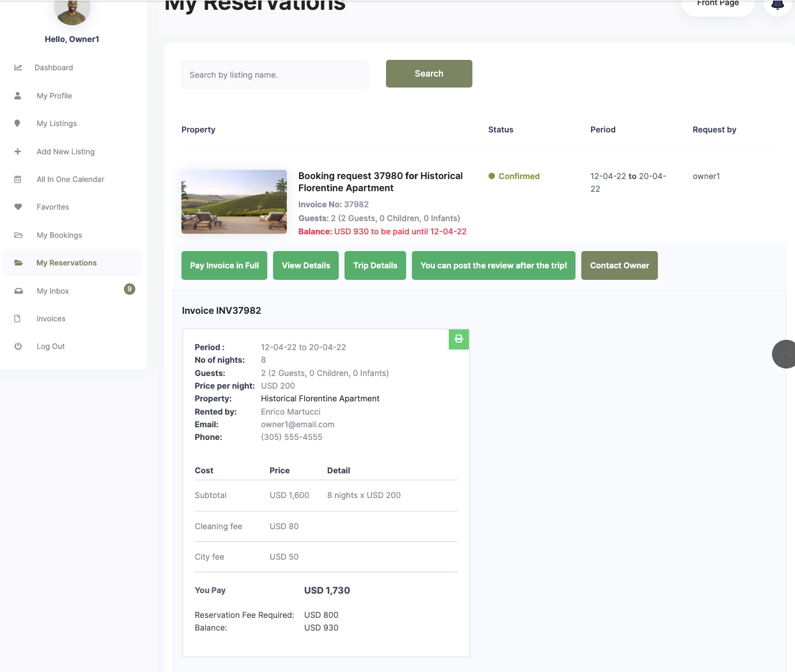Click the My Profile person icon

pyautogui.click(x=18, y=96)
